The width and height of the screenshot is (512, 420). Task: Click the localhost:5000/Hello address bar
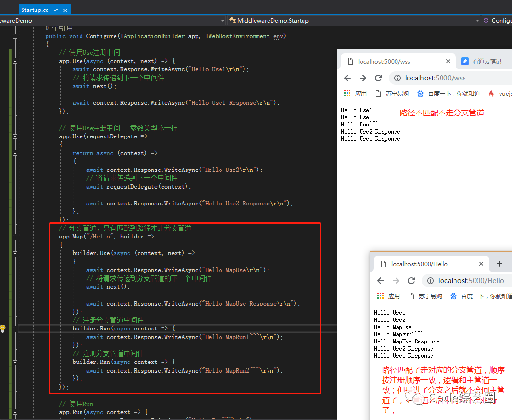point(467,281)
